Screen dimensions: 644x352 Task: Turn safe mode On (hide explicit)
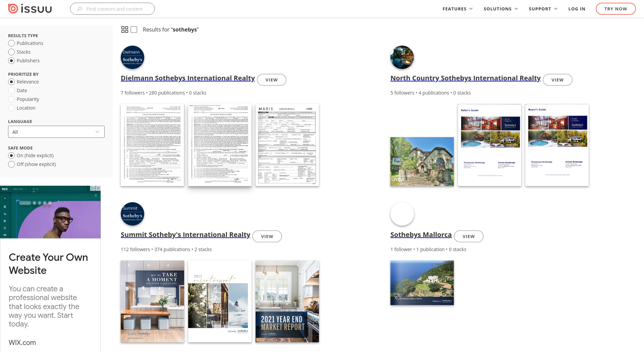tap(11, 156)
